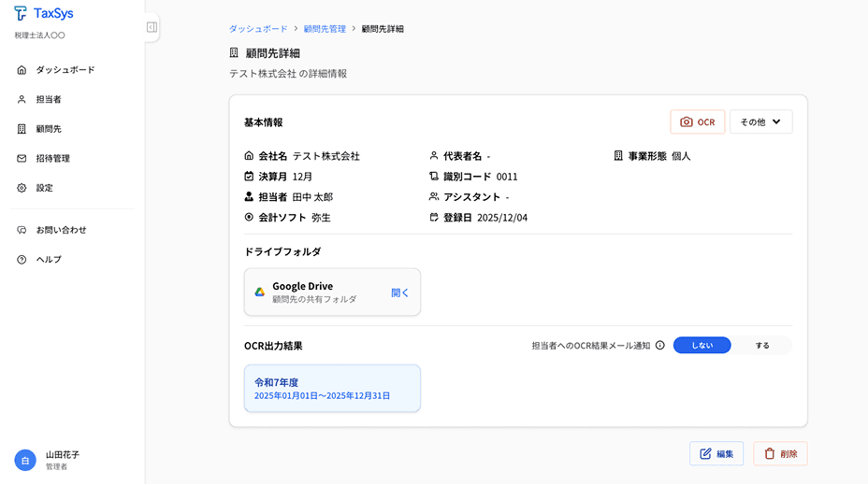The height and width of the screenshot is (485, 868).
Task: Click the people icon next to アシスタント
Action: point(434,197)
